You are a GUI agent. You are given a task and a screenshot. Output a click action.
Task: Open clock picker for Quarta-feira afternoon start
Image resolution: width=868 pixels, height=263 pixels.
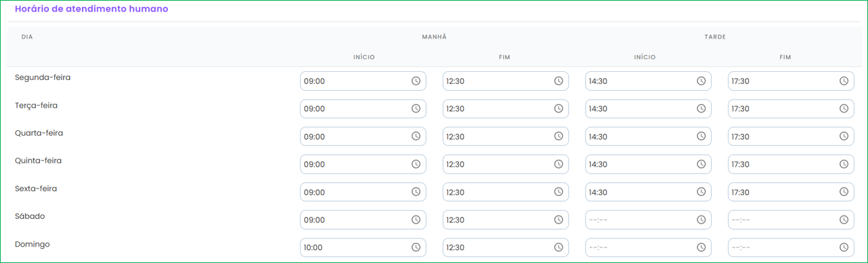[701, 136]
